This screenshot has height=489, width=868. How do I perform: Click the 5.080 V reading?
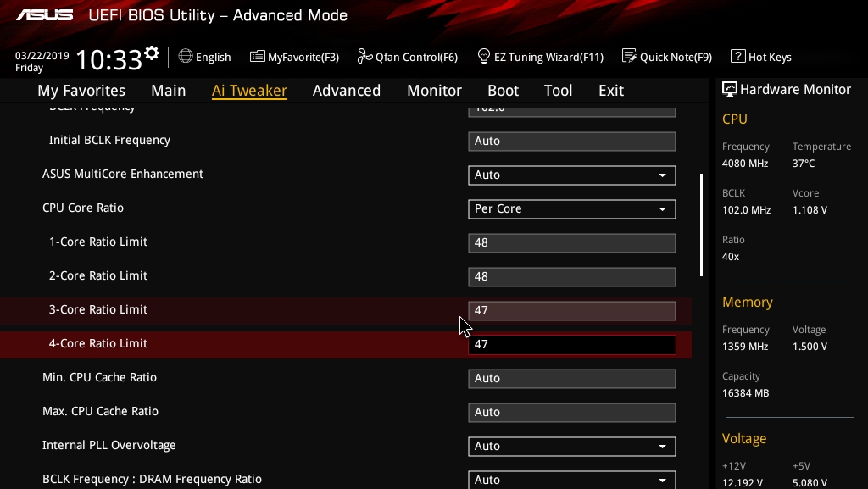pos(810,482)
